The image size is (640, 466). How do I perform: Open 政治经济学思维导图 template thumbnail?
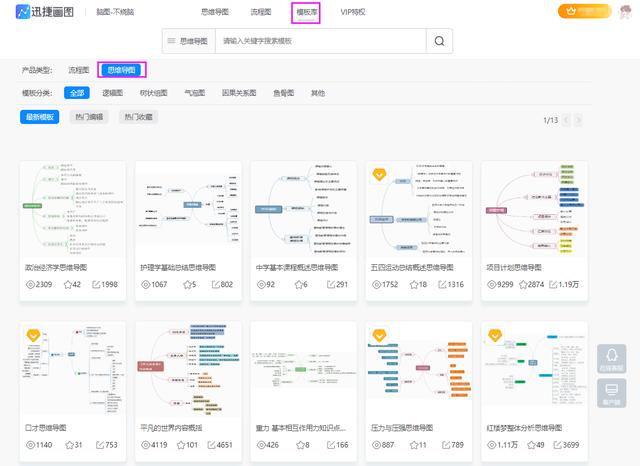tap(73, 209)
